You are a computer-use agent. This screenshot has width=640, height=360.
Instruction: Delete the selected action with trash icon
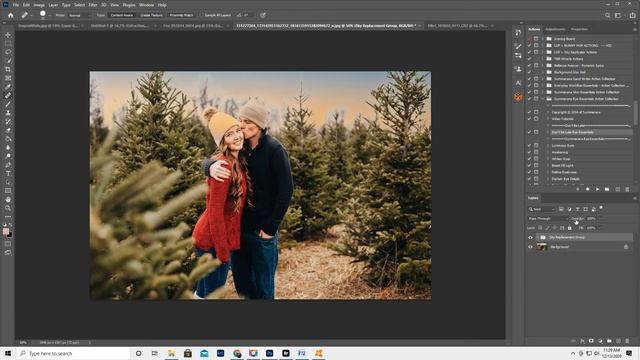[x=627, y=189]
